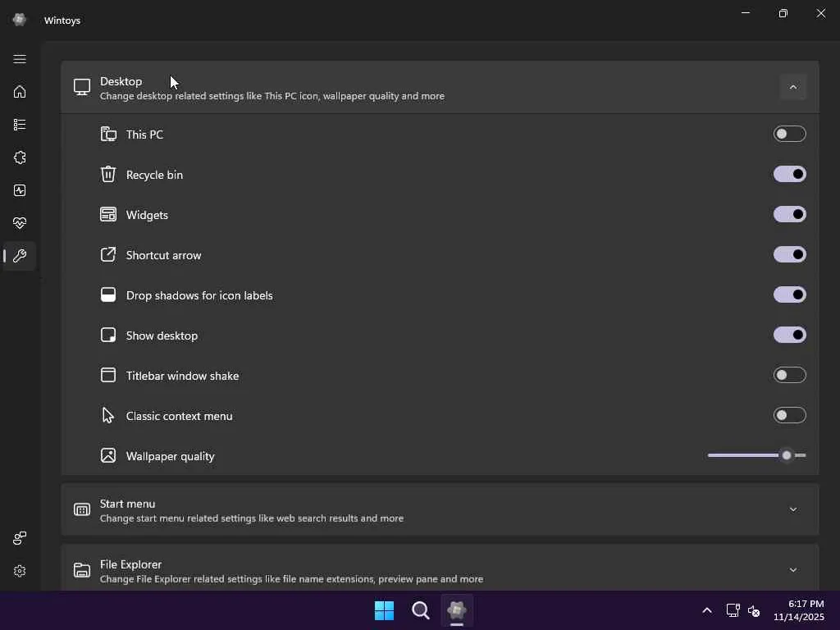Click the Widgets row icon
Image resolution: width=840 pixels, height=630 pixels.
(x=108, y=214)
